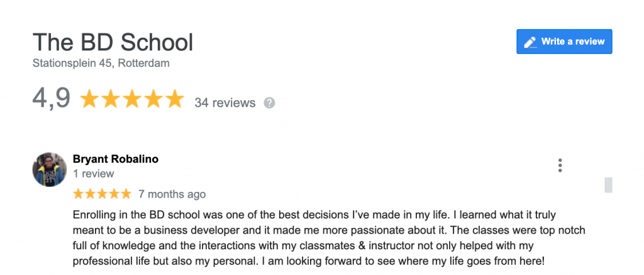Click the third star of the overall rating

(132, 99)
